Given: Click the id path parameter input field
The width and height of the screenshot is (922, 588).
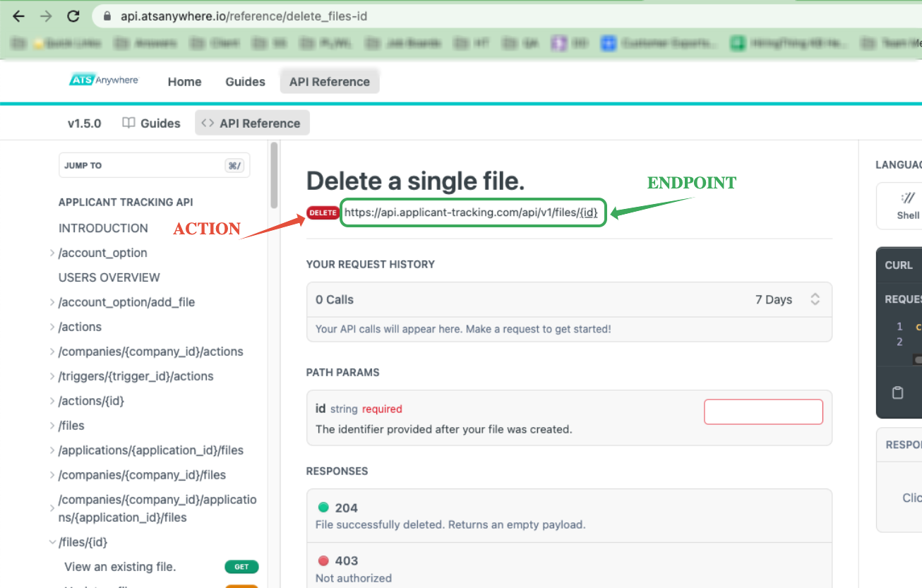Looking at the screenshot, I should click(763, 412).
